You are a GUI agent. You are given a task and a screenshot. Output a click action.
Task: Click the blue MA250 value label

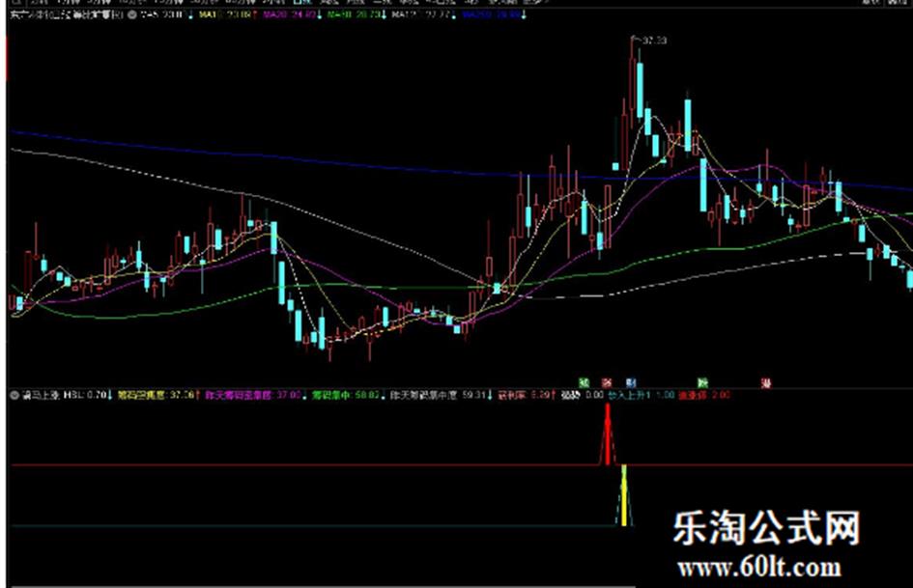(x=494, y=14)
